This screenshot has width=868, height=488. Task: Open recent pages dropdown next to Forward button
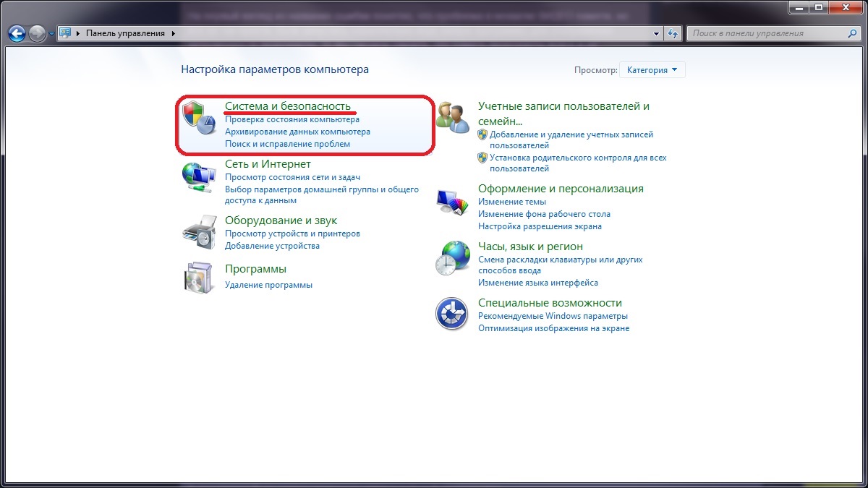[51, 33]
